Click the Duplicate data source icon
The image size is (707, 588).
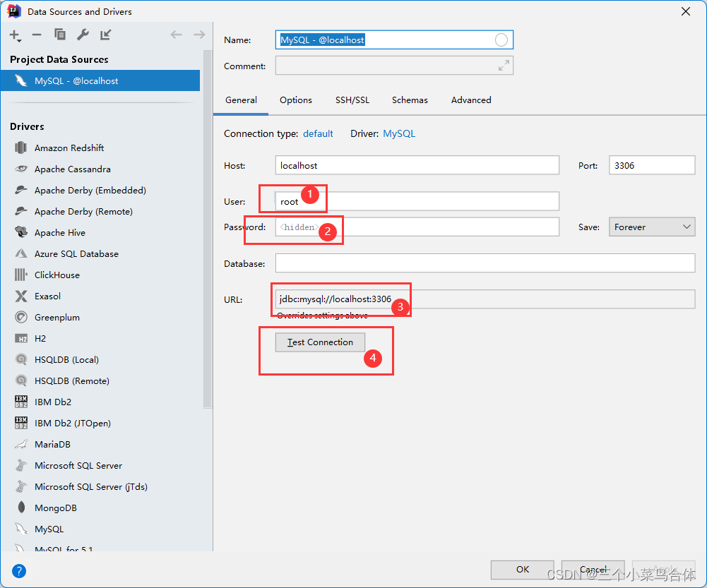tap(59, 35)
